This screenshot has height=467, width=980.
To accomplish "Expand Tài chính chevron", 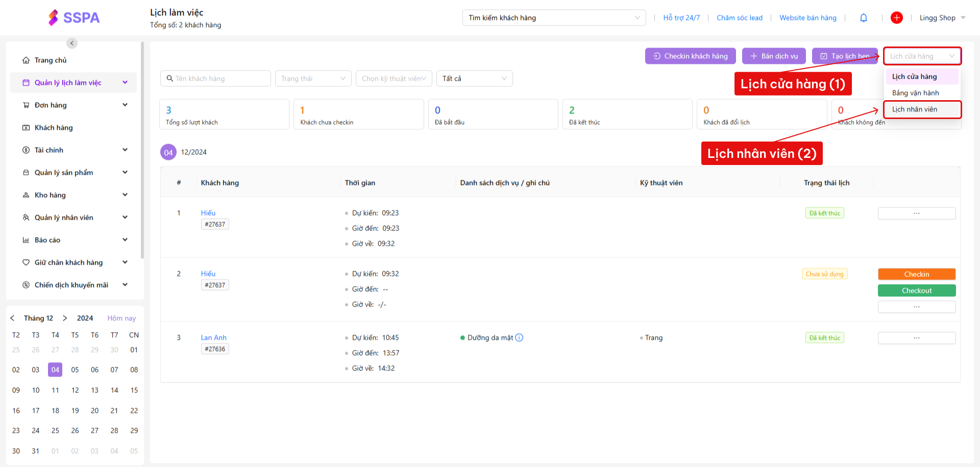I will (x=125, y=150).
